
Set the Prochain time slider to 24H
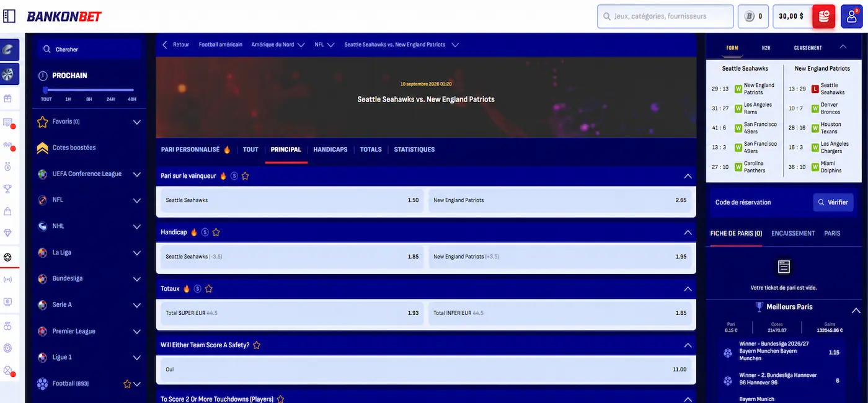(110, 99)
